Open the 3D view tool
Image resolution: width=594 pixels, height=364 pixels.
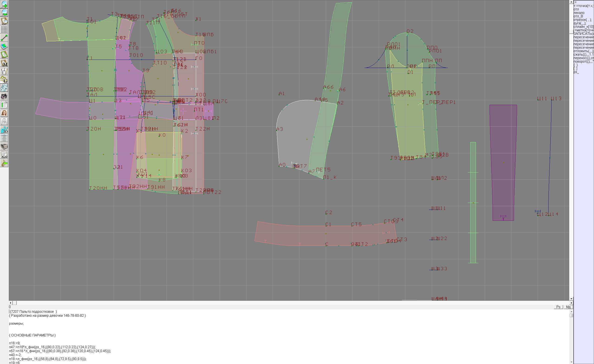click(4, 130)
